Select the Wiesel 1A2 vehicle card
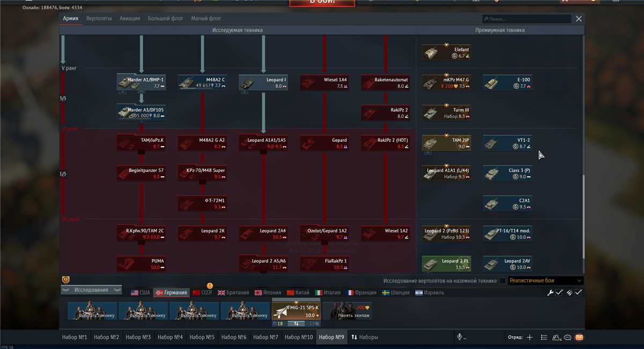The image size is (644, 349). click(386, 233)
